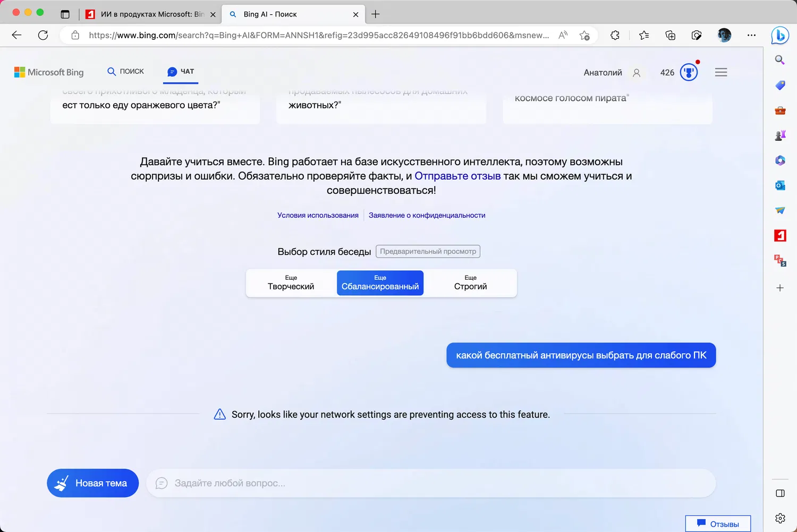
Task: Open the icon below the red sidebar icon
Action: (780, 260)
